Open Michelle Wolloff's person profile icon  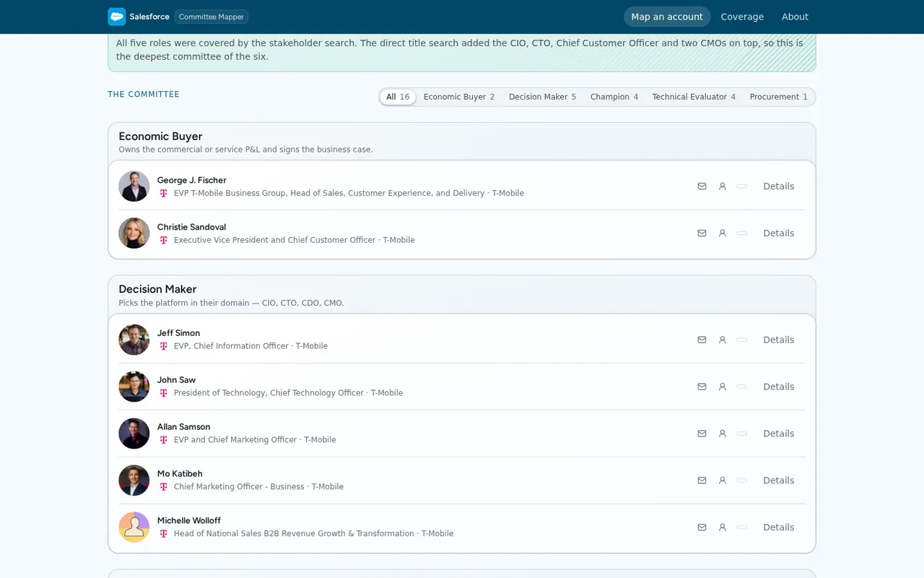722,527
